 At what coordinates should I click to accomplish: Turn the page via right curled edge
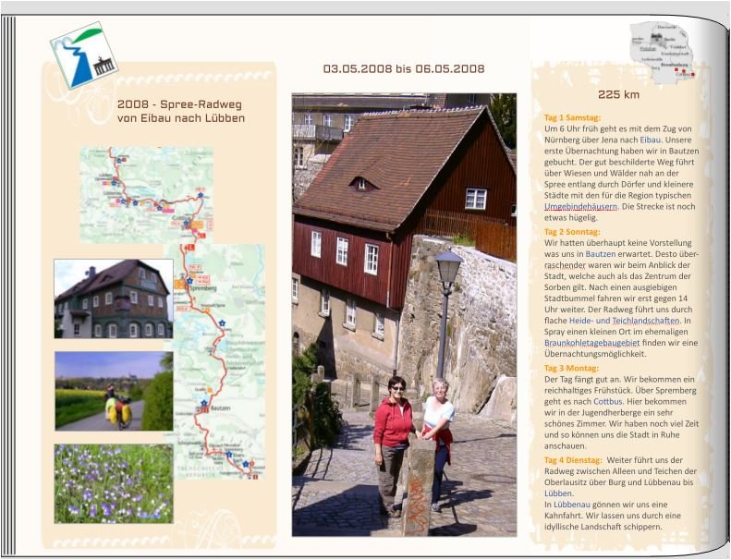[719, 280]
